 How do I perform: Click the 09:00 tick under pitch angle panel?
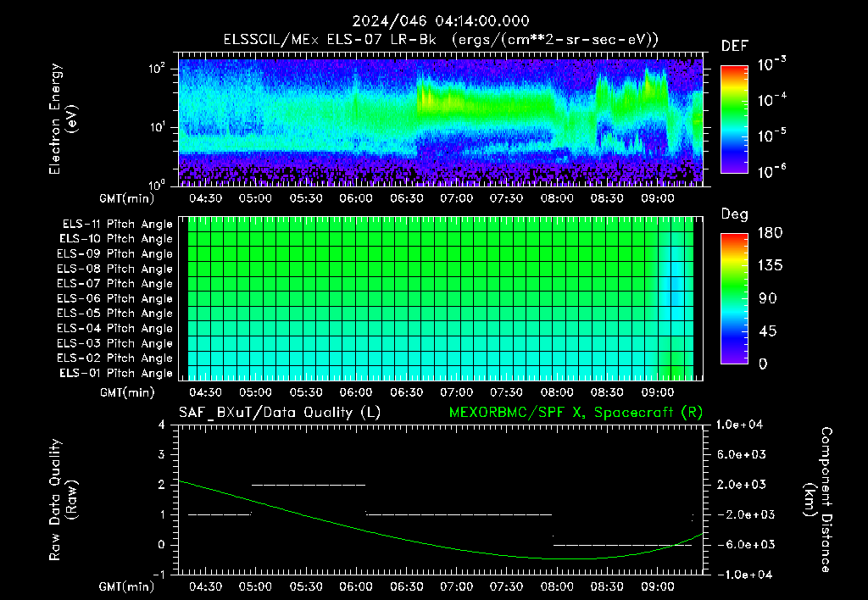pyautogui.click(x=658, y=392)
